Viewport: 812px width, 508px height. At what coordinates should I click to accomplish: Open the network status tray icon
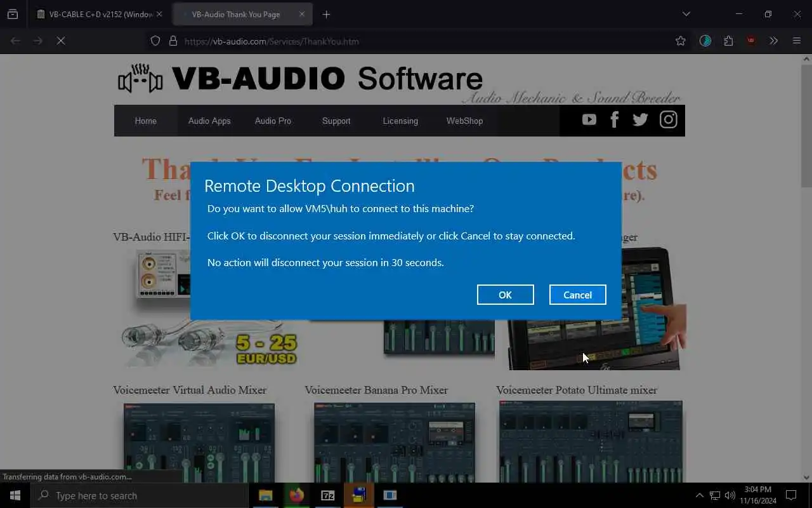tap(715, 495)
